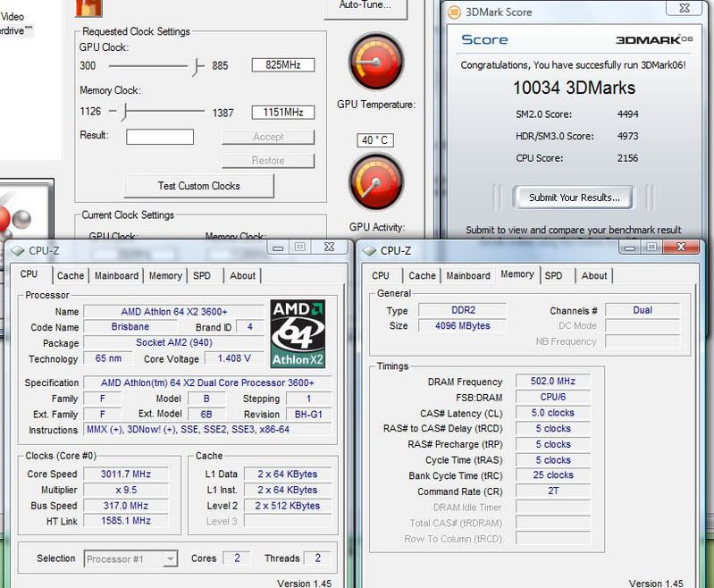Click the Accept button under clock settings
This screenshot has height=588, width=714.
(268, 137)
